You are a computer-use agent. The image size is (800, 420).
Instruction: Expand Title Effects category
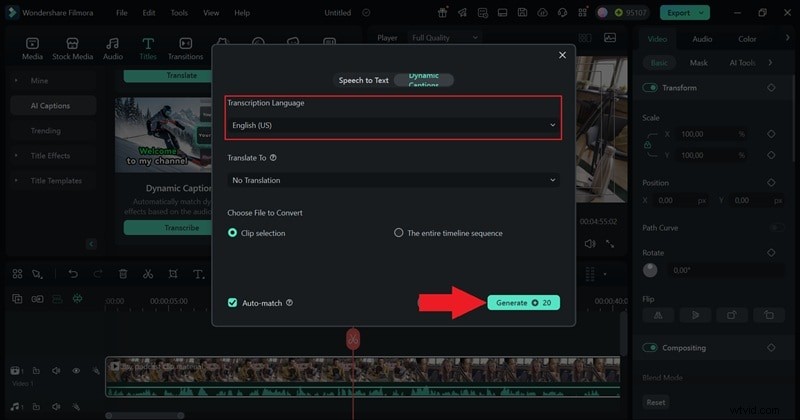[16, 156]
